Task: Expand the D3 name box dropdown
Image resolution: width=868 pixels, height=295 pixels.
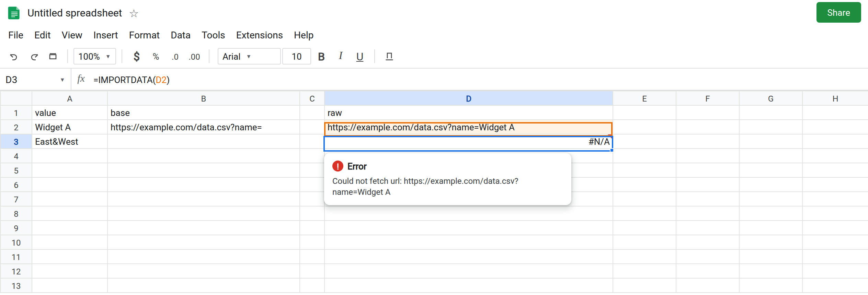Action: (x=62, y=80)
